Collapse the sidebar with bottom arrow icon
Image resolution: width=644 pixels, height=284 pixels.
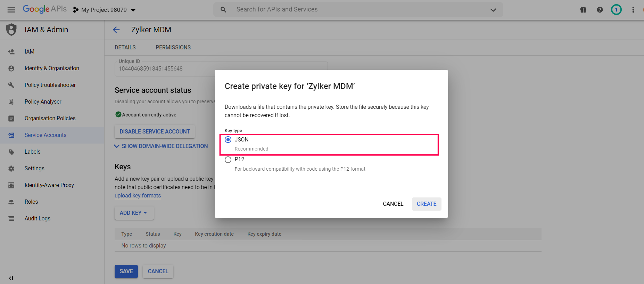coord(11,278)
